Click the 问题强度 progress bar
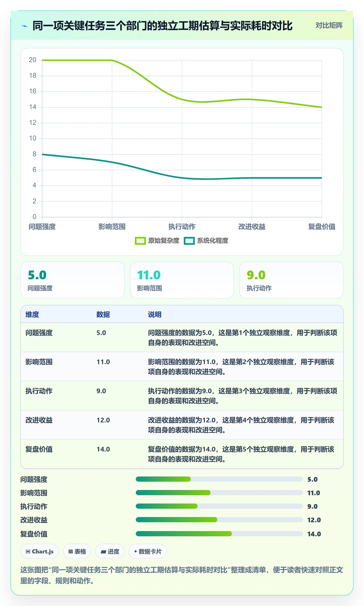This screenshot has height=606, width=364. click(219, 479)
